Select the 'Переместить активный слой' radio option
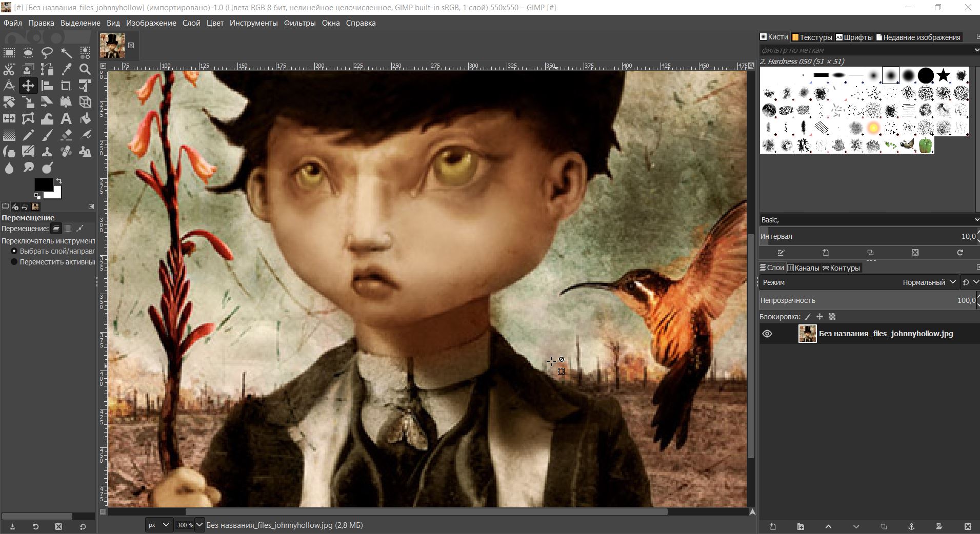This screenshot has width=980, height=534. [x=14, y=262]
